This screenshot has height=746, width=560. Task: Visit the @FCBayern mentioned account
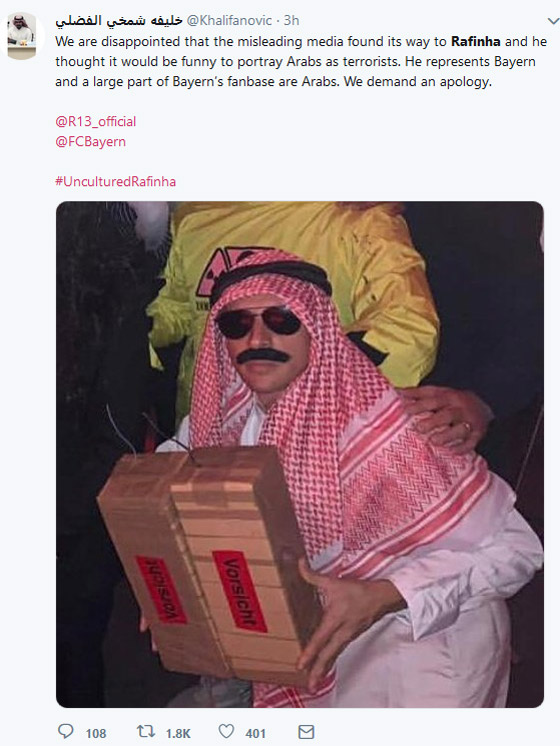tap(90, 142)
